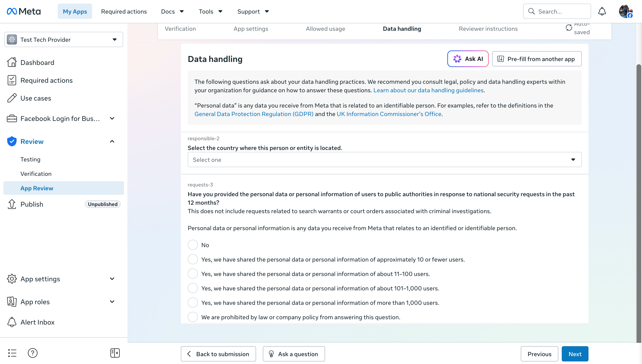Switch to My Apps tab
The image size is (642, 364).
75,11
